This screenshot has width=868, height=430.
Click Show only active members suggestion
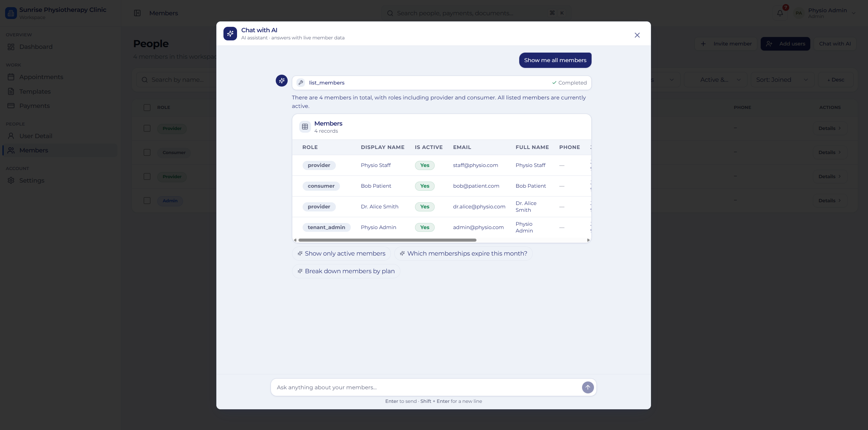click(341, 254)
